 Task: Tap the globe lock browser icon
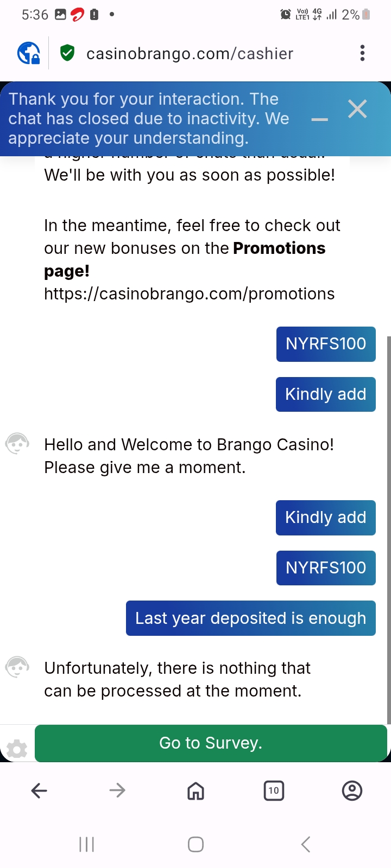click(x=28, y=53)
